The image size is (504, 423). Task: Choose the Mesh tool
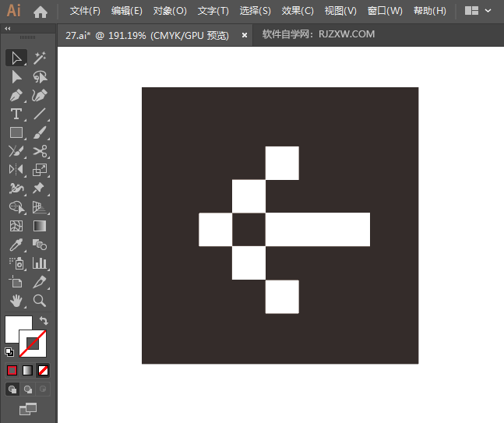[16, 226]
